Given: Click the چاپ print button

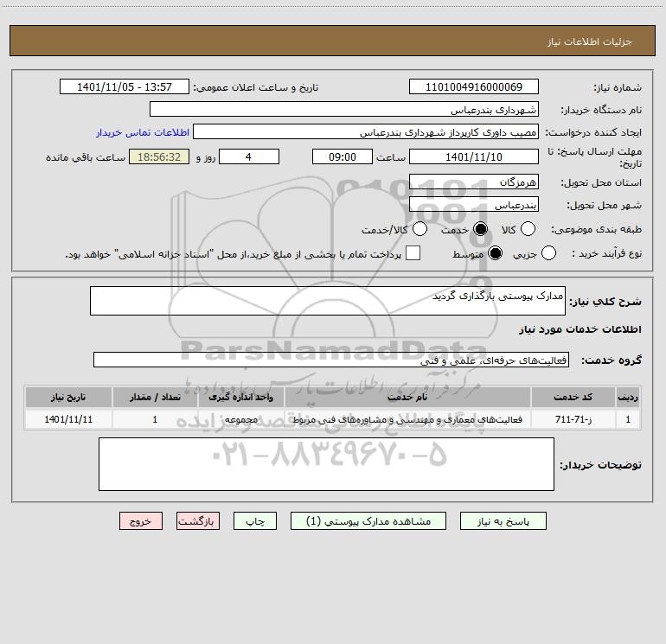Looking at the screenshot, I should 255,521.
